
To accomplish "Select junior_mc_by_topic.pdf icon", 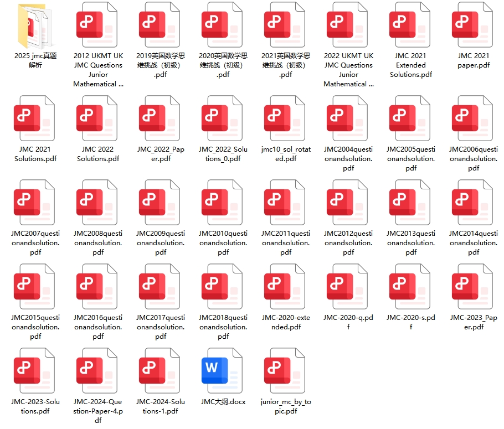I will click(x=285, y=371).
